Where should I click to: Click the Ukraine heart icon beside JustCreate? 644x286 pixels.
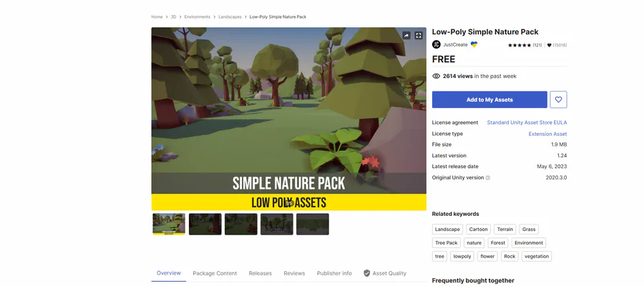[x=474, y=44]
